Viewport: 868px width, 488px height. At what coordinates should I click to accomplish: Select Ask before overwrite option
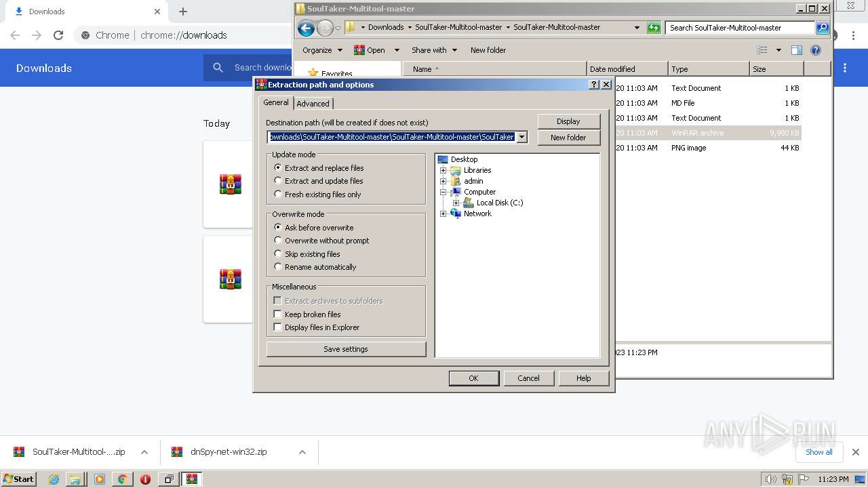(x=314, y=228)
